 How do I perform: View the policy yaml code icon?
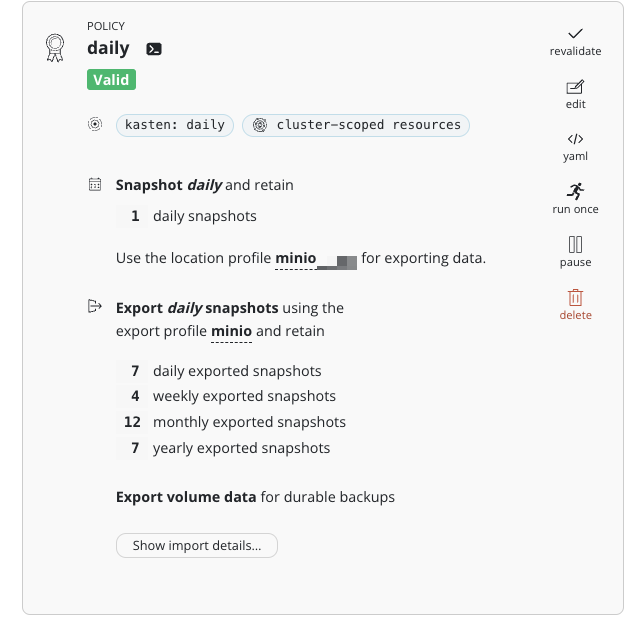click(x=575, y=139)
